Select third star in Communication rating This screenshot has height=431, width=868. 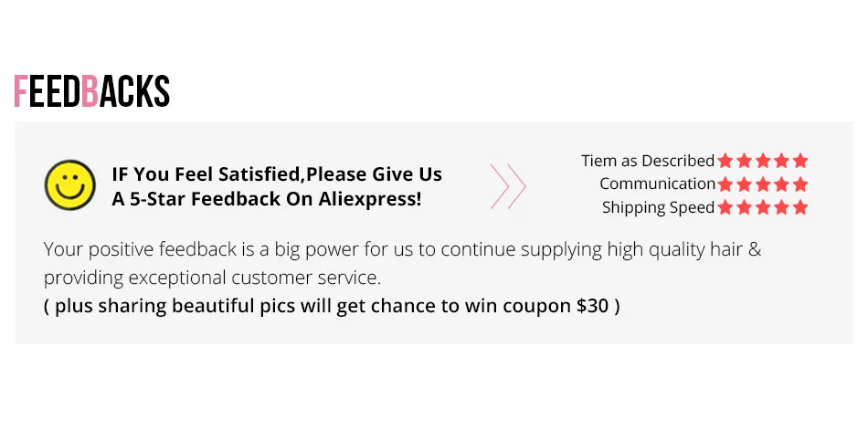point(763,184)
